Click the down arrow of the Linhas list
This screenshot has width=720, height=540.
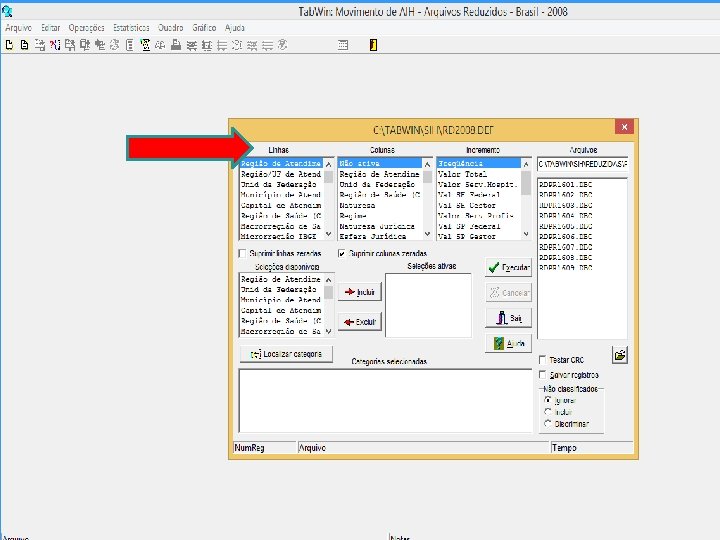328,234
